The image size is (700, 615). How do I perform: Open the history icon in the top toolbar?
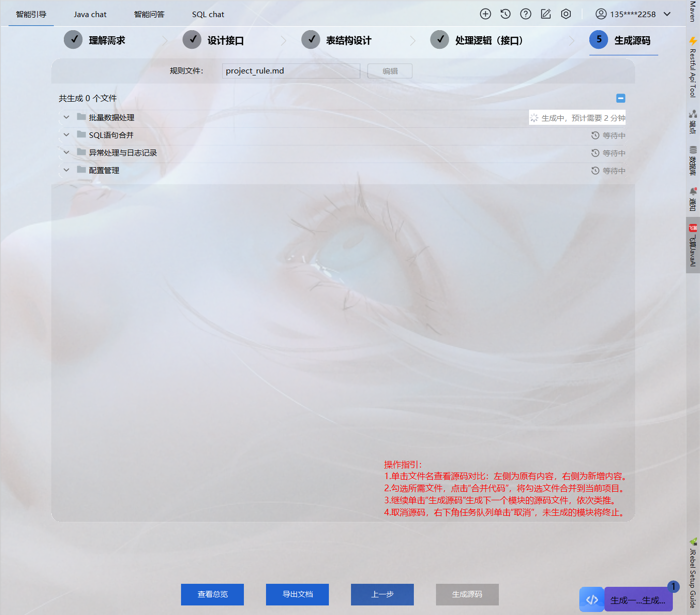[x=505, y=14]
